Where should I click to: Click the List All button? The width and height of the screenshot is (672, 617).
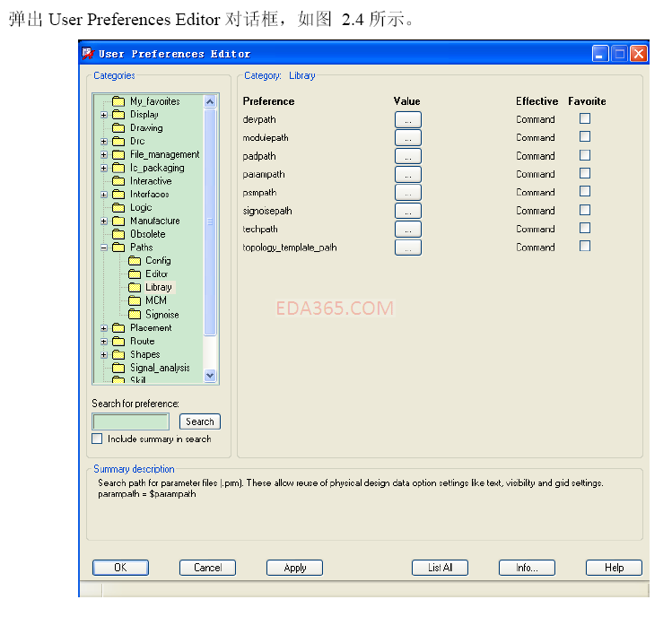pos(441,568)
